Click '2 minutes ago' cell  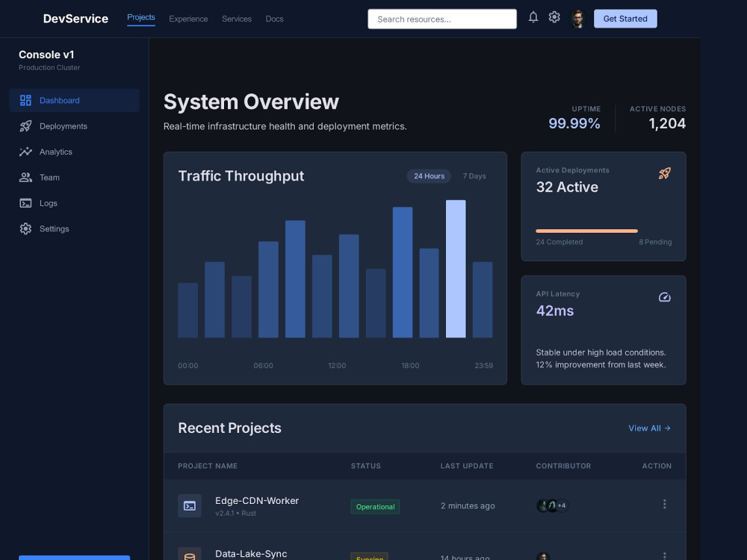pyautogui.click(x=468, y=505)
